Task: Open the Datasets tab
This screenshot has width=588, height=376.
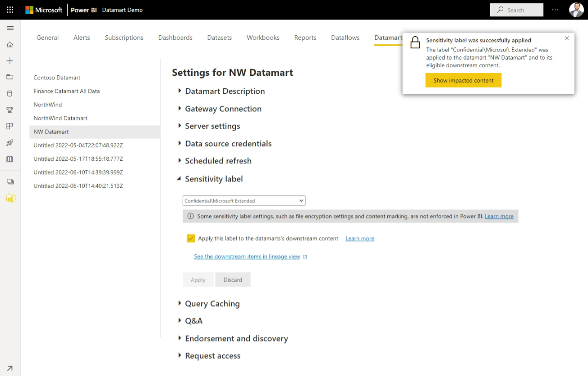Action: [220, 37]
